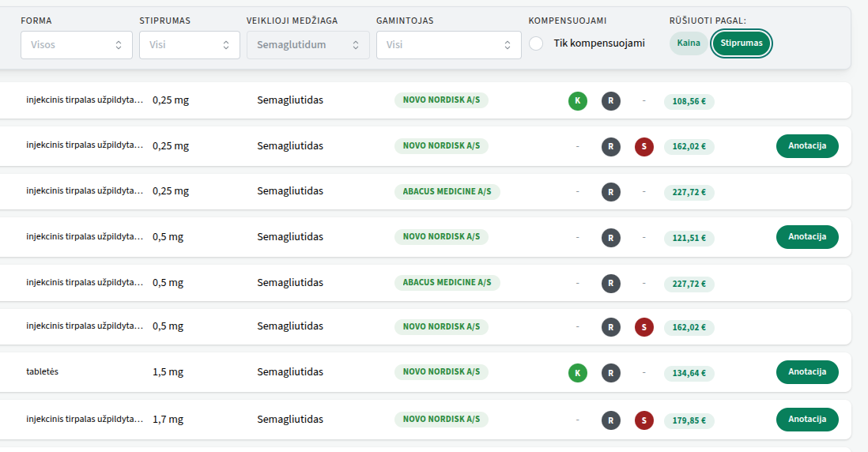Expand the Stiprumas filter dropdown
868x452 pixels.
point(190,45)
